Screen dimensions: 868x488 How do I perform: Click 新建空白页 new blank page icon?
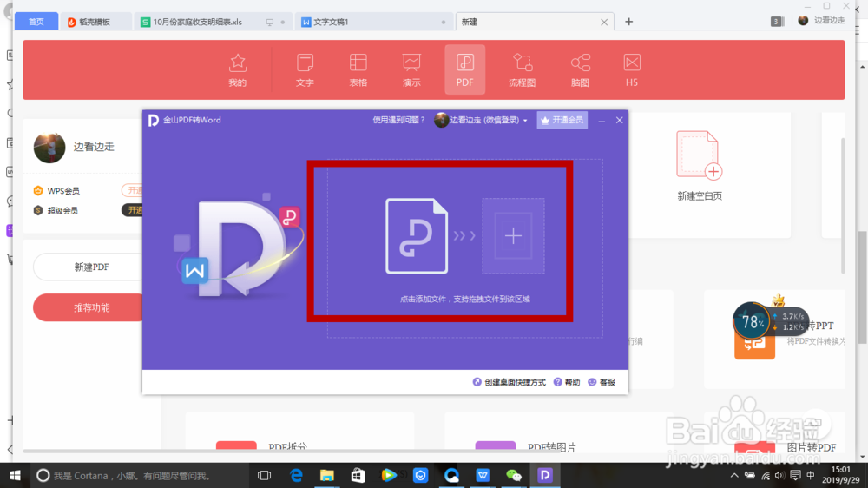coord(699,155)
